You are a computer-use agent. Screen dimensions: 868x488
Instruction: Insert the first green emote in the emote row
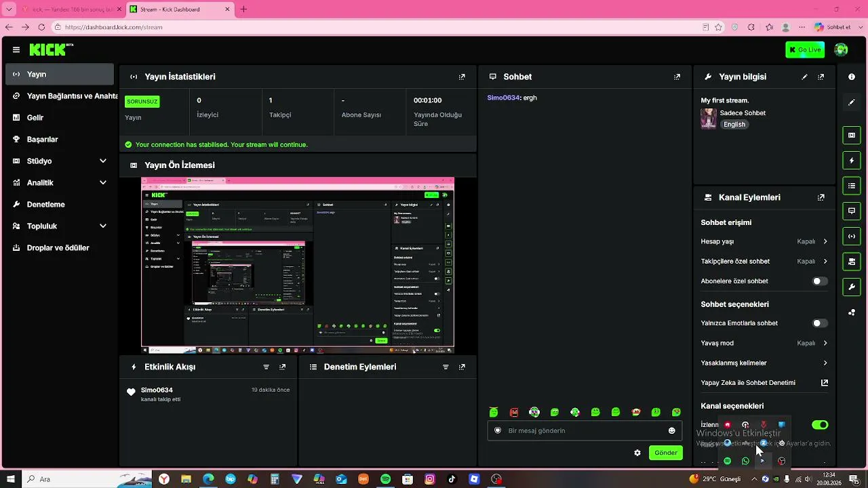click(494, 412)
